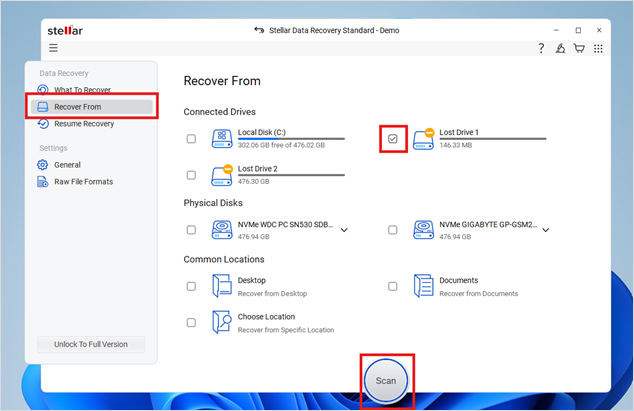This screenshot has width=634, height=411.
Task: Check the NVMe GIGABYTE GP-GSM2 checkbox
Action: (393, 230)
